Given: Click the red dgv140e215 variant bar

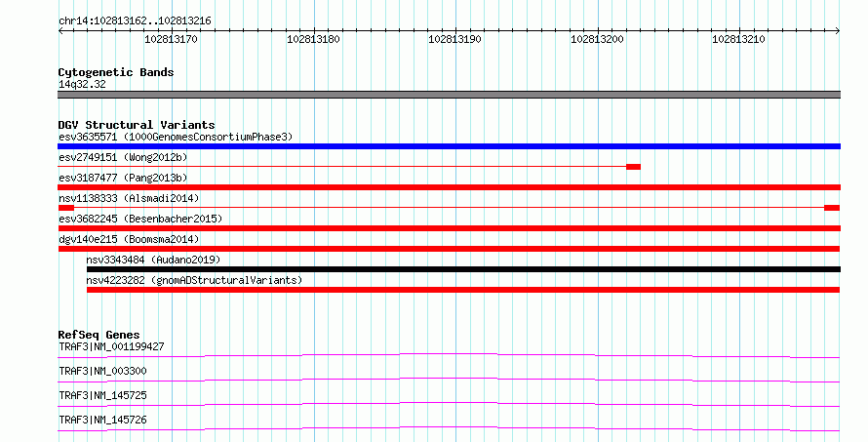Looking at the screenshot, I should coord(449,249).
